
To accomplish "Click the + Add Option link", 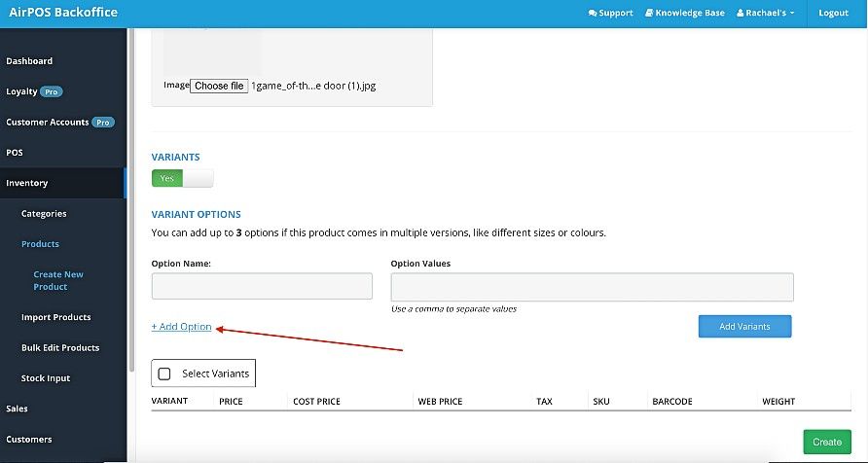I will pyautogui.click(x=182, y=327).
